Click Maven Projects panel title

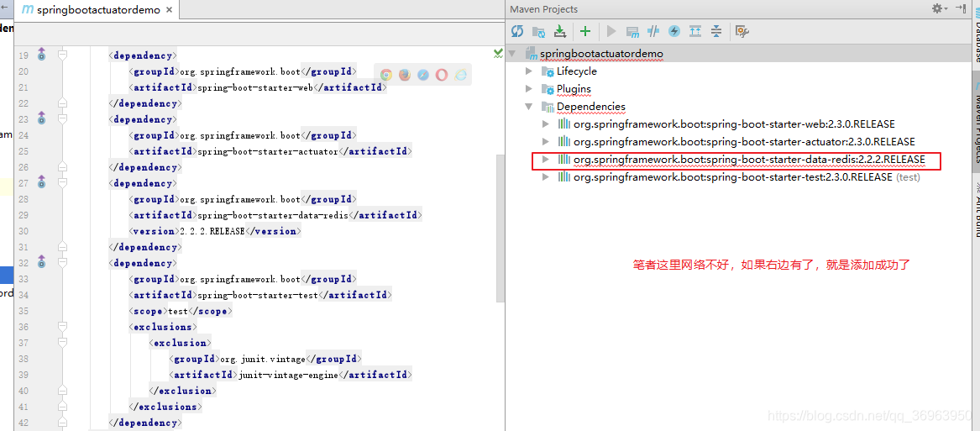click(544, 8)
